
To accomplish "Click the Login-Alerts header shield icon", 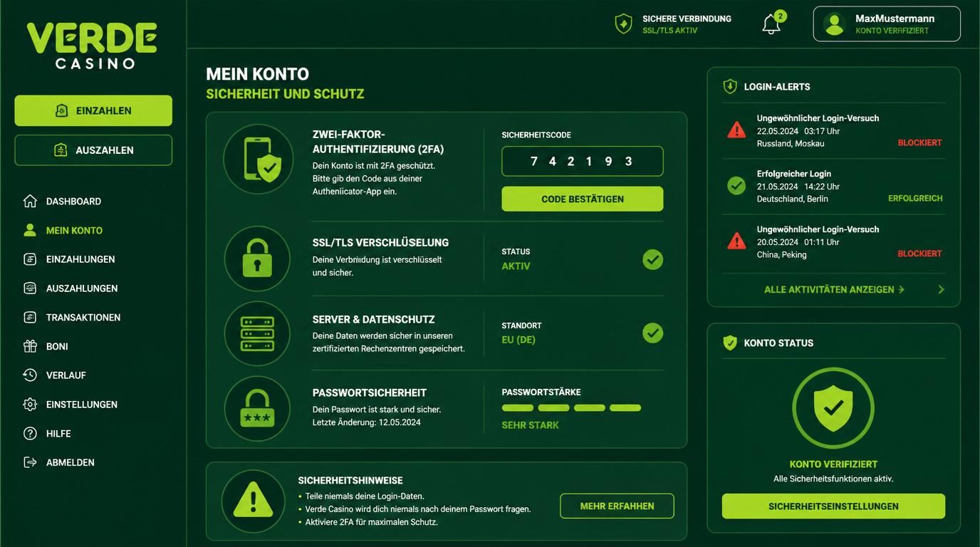I will pos(730,86).
